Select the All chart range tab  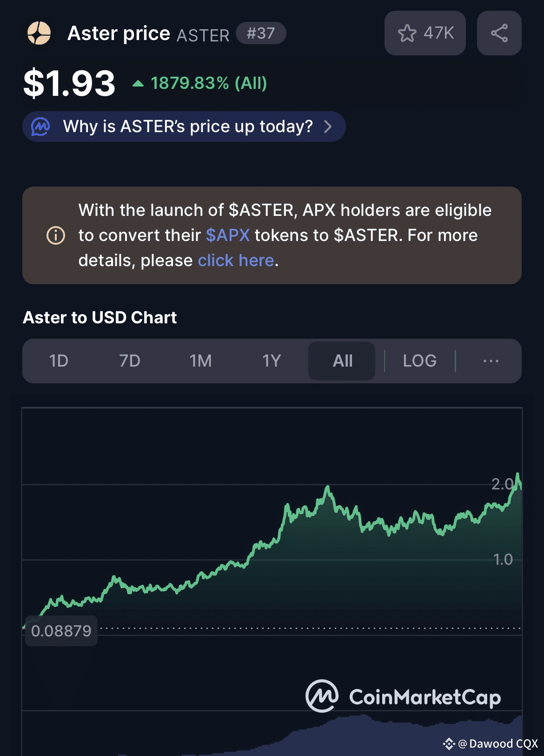[x=342, y=361]
